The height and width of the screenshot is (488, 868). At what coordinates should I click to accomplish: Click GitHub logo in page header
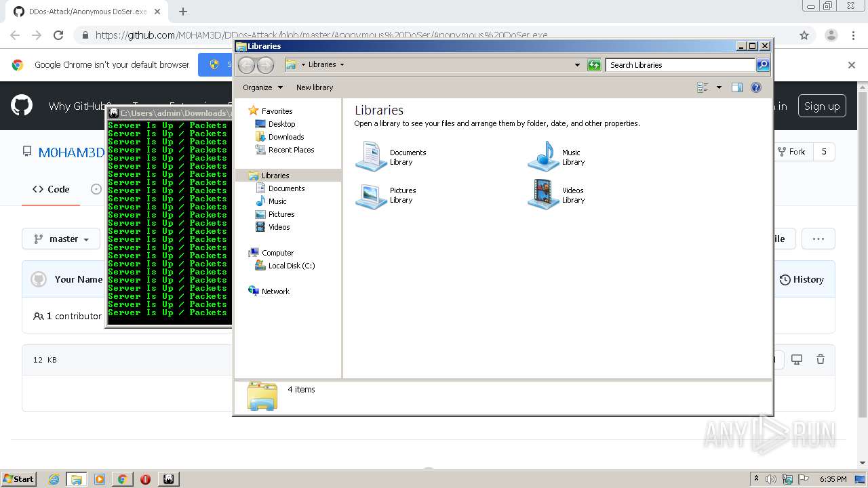(22, 106)
